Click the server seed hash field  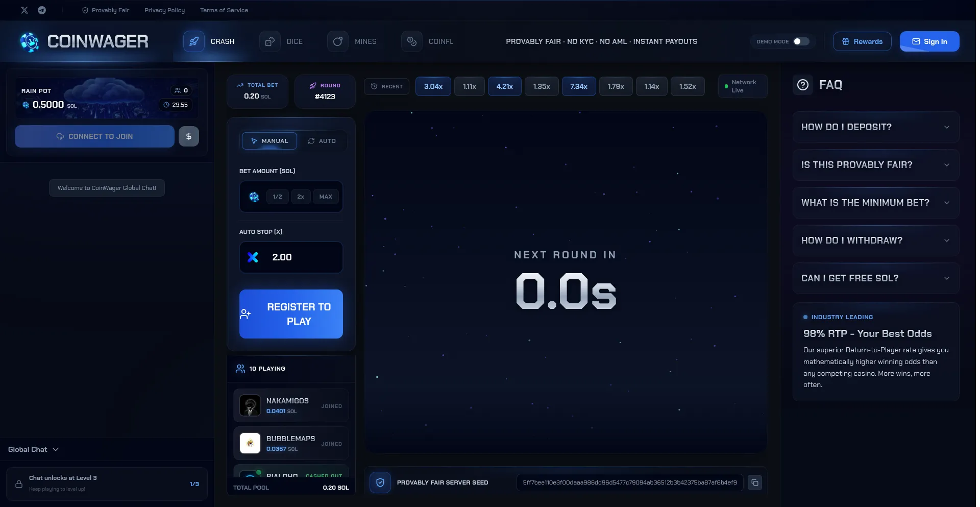[x=630, y=482]
